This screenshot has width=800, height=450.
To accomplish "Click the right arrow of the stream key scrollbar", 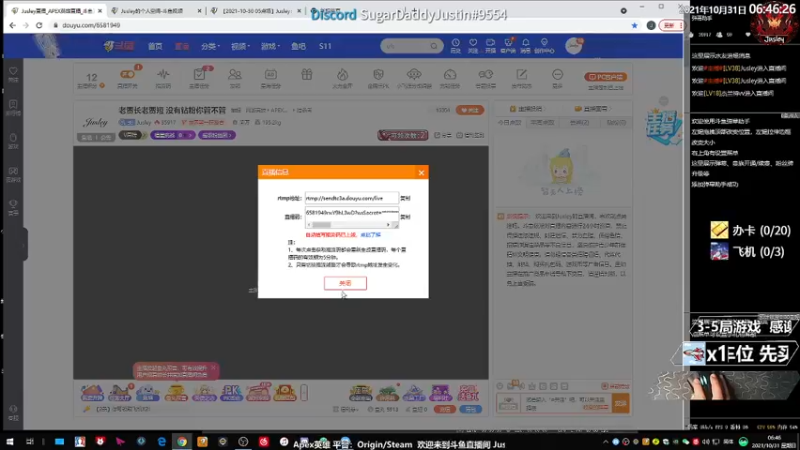I will pos(388,224).
